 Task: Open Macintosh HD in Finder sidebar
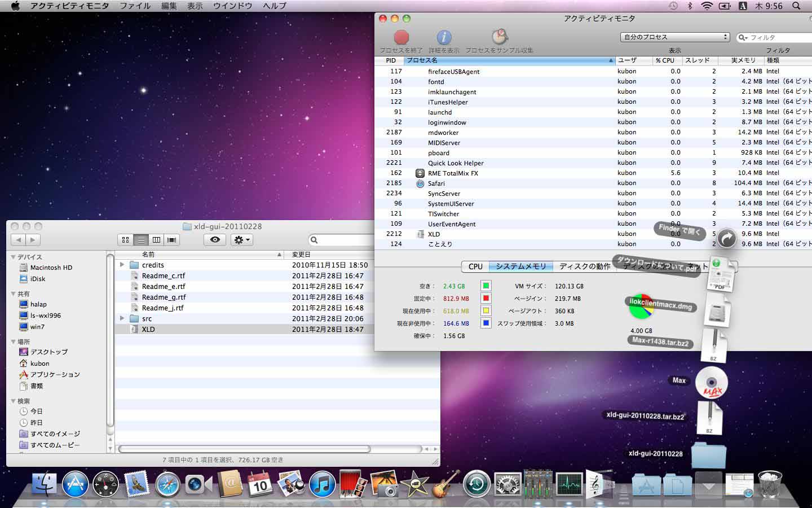point(51,268)
